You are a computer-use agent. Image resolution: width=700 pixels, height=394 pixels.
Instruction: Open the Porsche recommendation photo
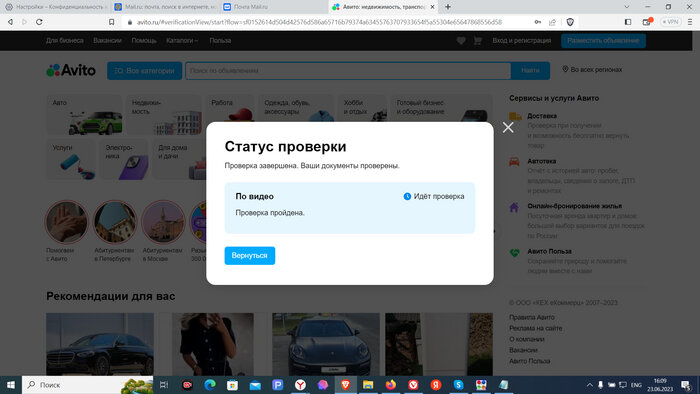pyautogui.click(x=326, y=344)
